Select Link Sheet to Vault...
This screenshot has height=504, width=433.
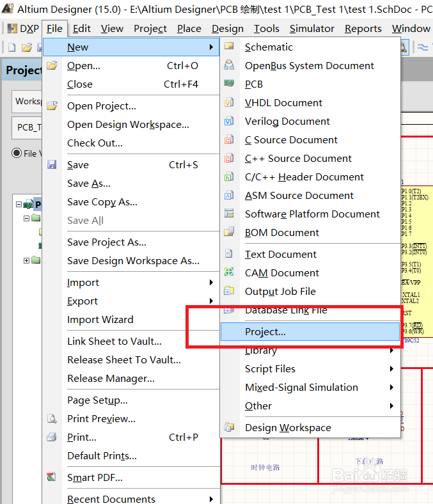pyautogui.click(x=132, y=342)
